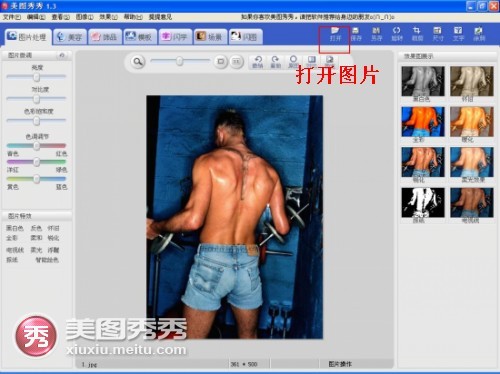Reset adjustments via 图片微调 header icon
This screenshot has width=500, height=374.
tap(62, 55)
